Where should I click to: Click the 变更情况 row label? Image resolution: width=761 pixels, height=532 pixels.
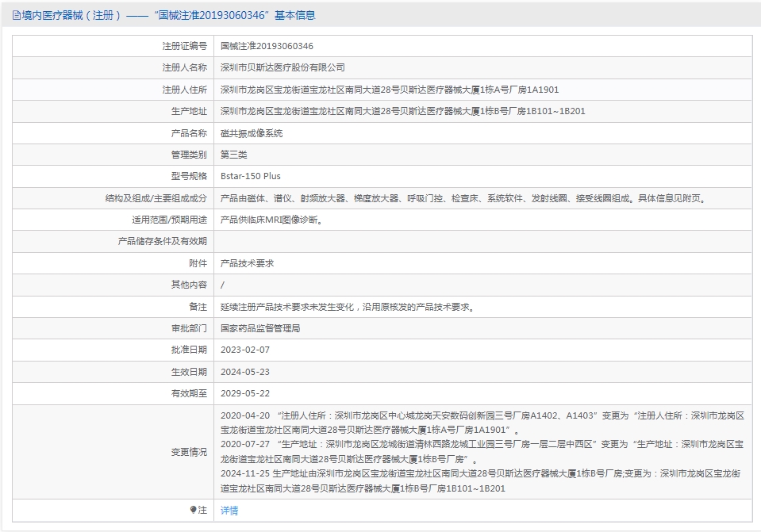point(189,452)
